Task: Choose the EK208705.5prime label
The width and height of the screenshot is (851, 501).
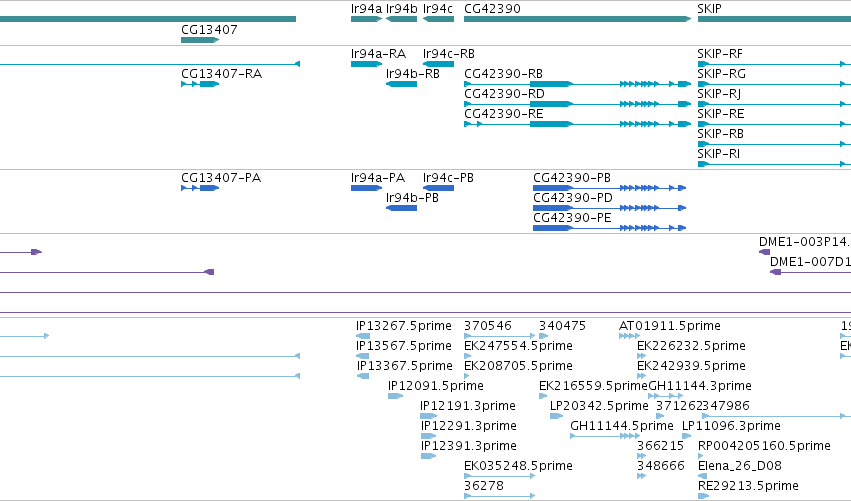Action: click(518, 366)
